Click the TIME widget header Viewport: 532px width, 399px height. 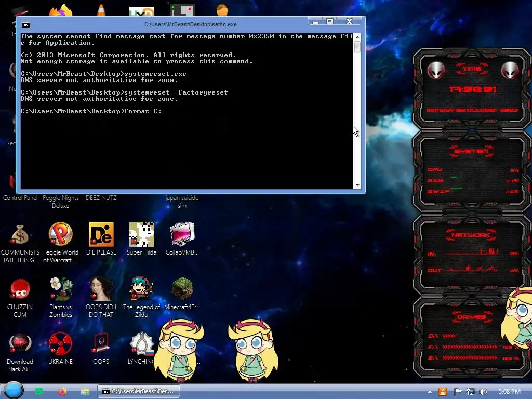pyautogui.click(x=472, y=69)
